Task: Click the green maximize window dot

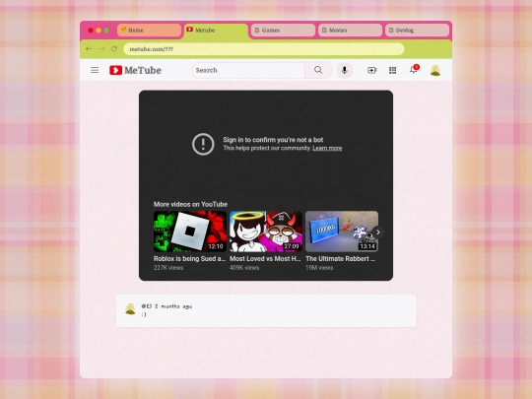Action: [106, 31]
